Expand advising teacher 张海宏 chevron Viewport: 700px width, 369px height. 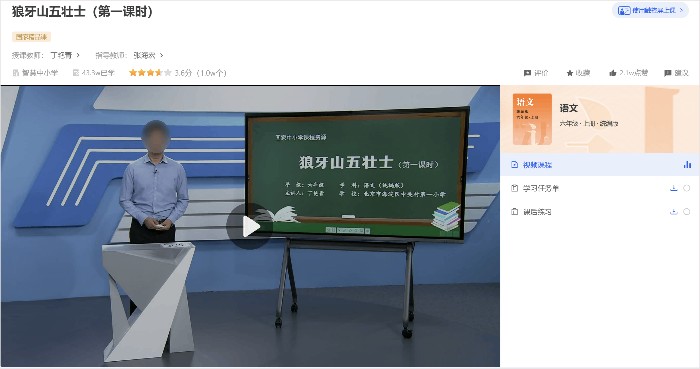point(161,55)
